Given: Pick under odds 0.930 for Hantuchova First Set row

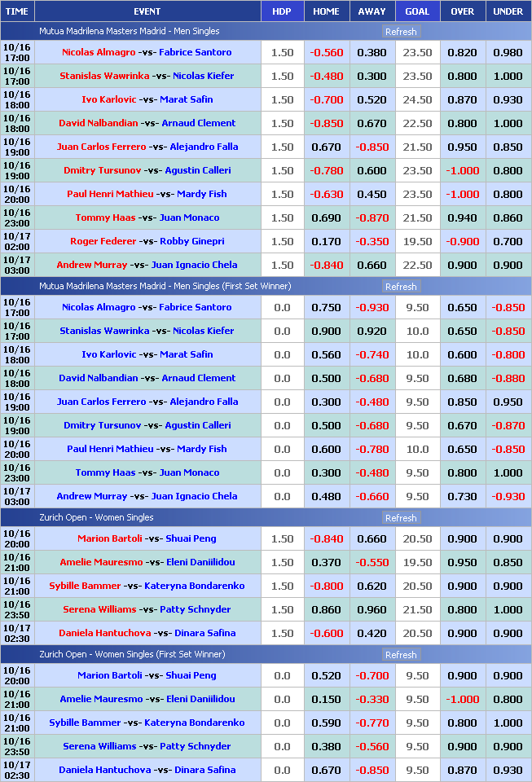Looking at the screenshot, I should (x=508, y=770).
